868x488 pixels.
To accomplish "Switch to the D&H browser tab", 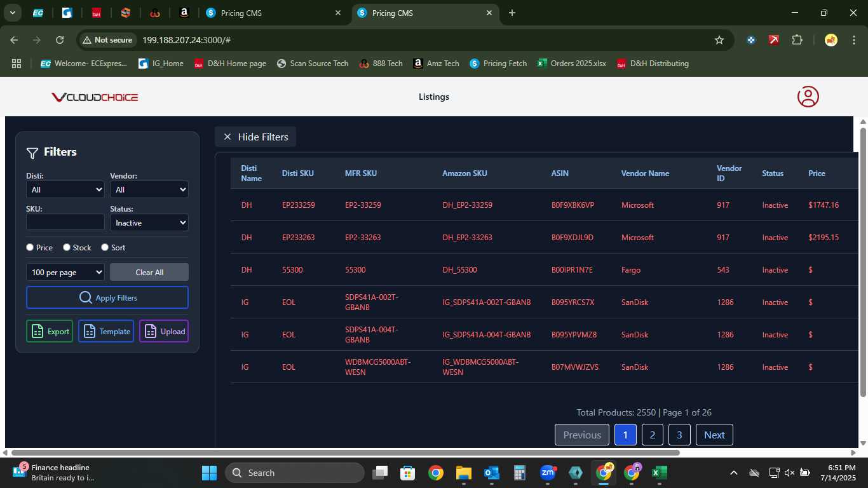I will pyautogui.click(x=96, y=13).
